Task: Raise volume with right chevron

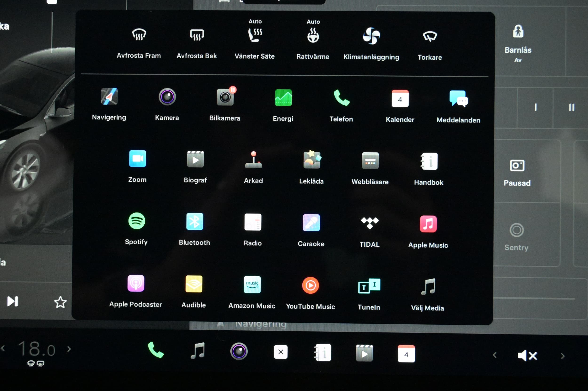Action: pos(563,356)
